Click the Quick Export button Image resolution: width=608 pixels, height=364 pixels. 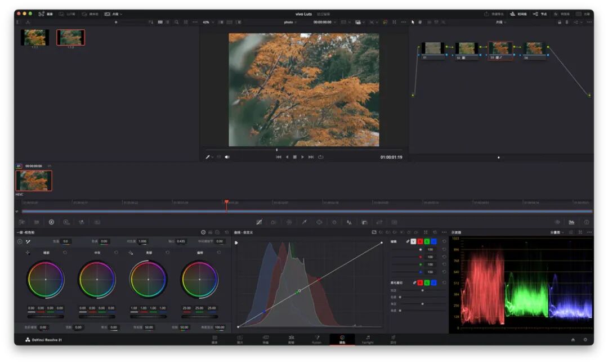pyautogui.click(x=494, y=14)
